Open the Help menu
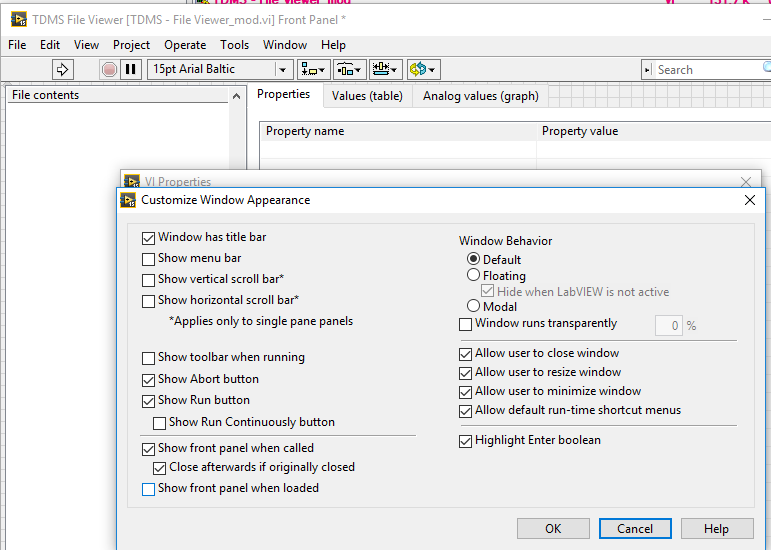 (x=333, y=45)
